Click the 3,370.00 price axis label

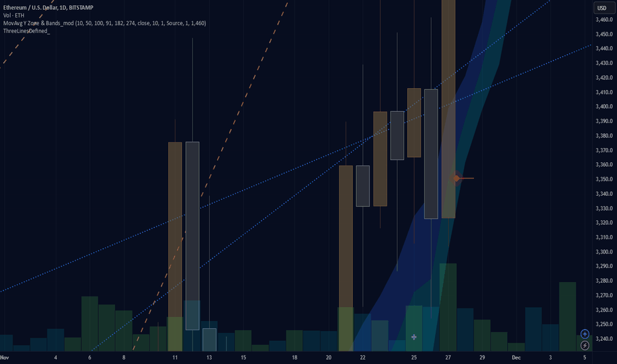point(604,150)
